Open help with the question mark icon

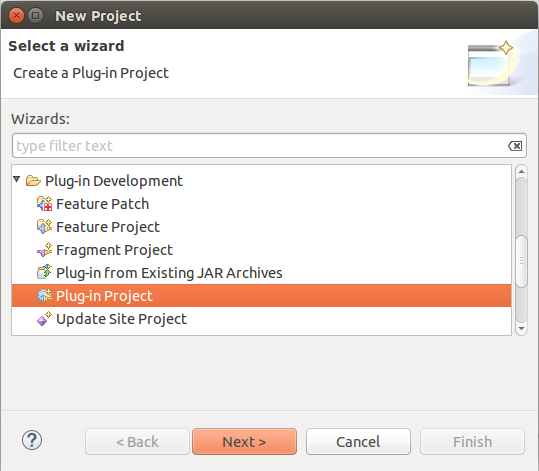point(32,440)
